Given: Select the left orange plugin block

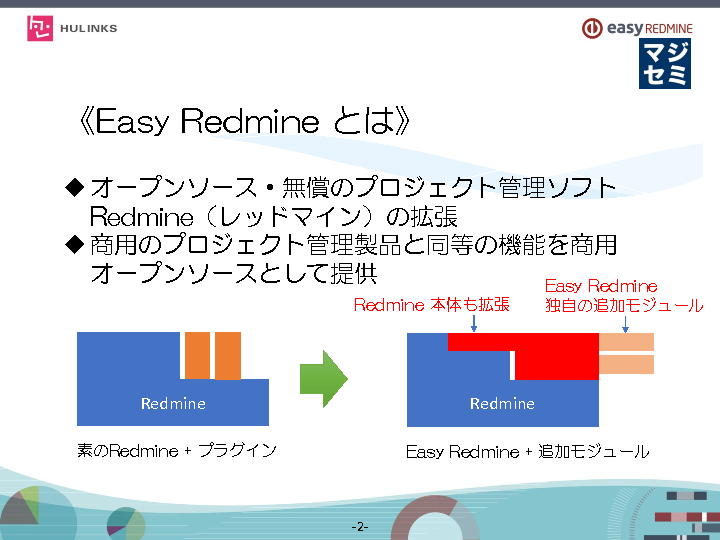Looking at the screenshot, I should point(197,355).
